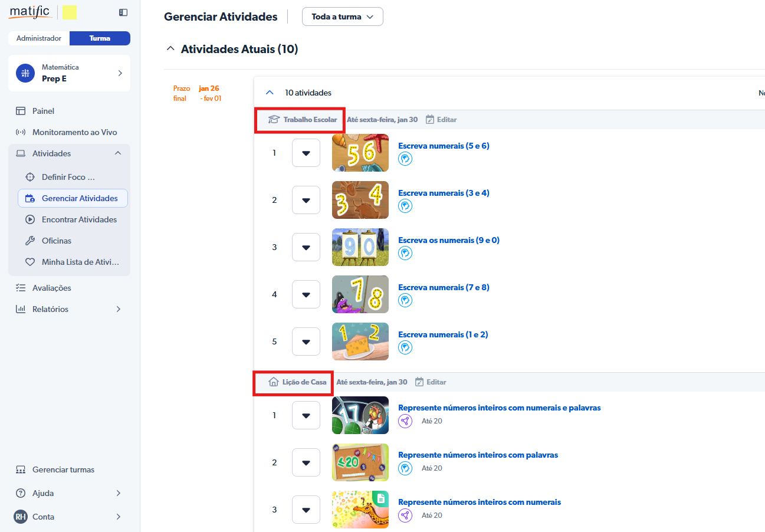Go to Avaliações in the sidebar
Image resolution: width=765 pixels, height=532 pixels.
tap(51, 288)
